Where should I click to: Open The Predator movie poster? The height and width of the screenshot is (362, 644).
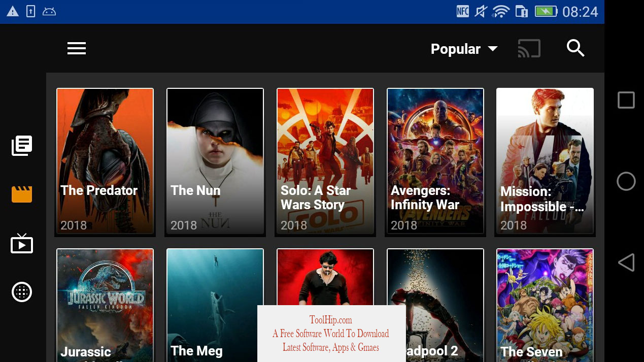pyautogui.click(x=105, y=161)
